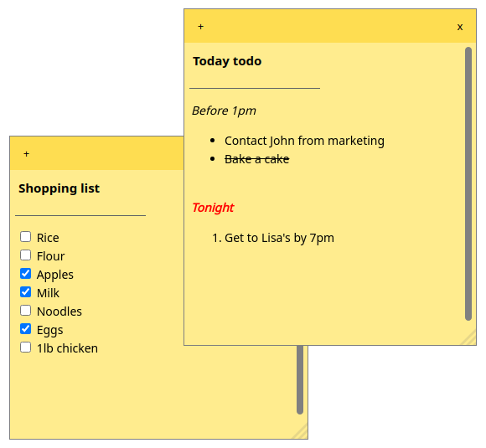Viewport: 486px width, 448px height.
Task: Click the Today todo title text
Action: (227, 61)
